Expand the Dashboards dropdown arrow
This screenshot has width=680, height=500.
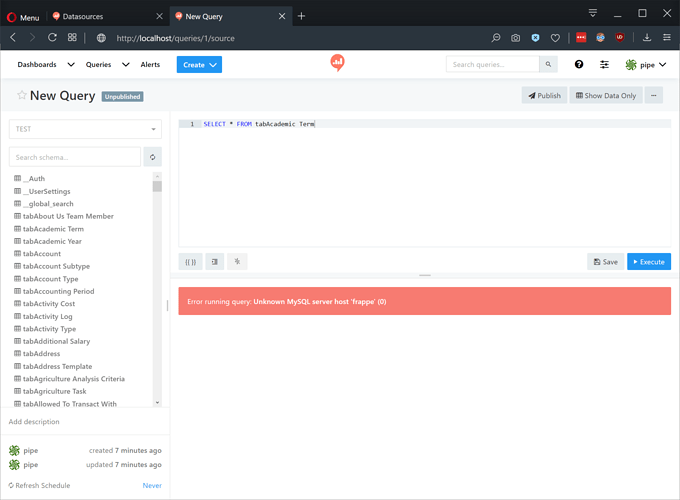[x=71, y=65]
